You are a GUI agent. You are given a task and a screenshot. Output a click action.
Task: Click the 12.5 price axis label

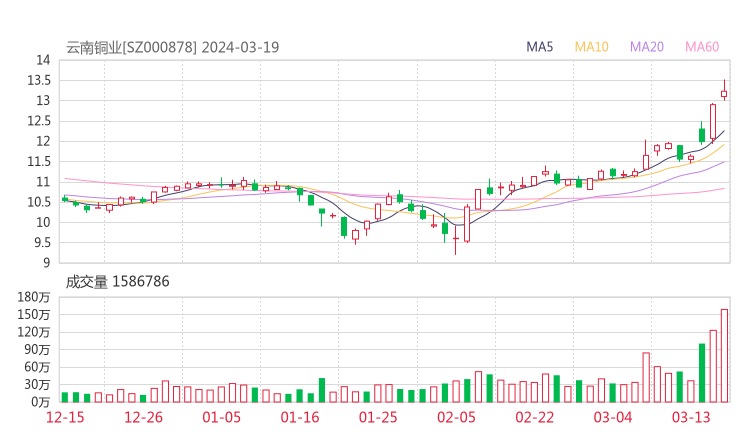pyautogui.click(x=39, y=121)
